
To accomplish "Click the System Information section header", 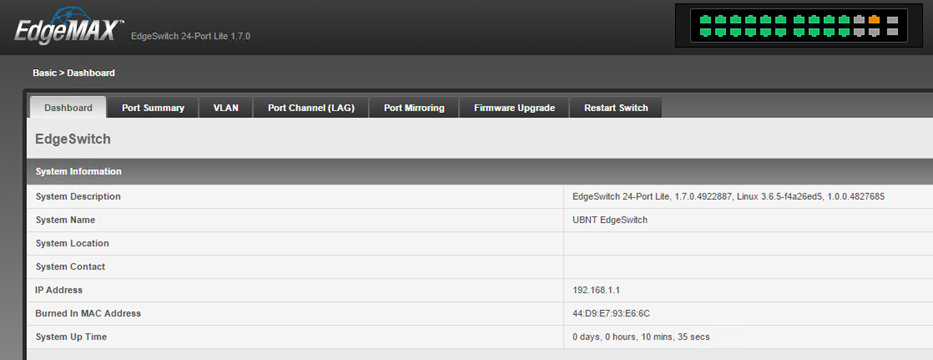I will (480, 171).
